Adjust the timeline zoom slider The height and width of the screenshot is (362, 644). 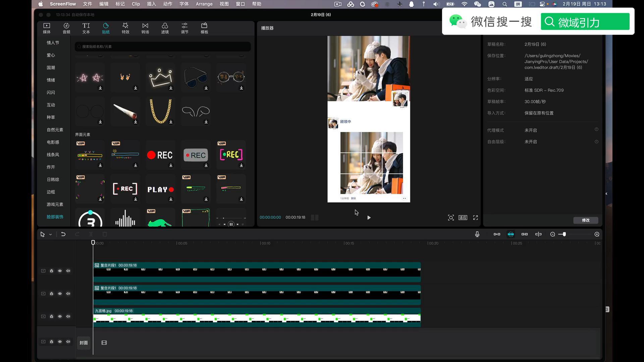point(564,234)
